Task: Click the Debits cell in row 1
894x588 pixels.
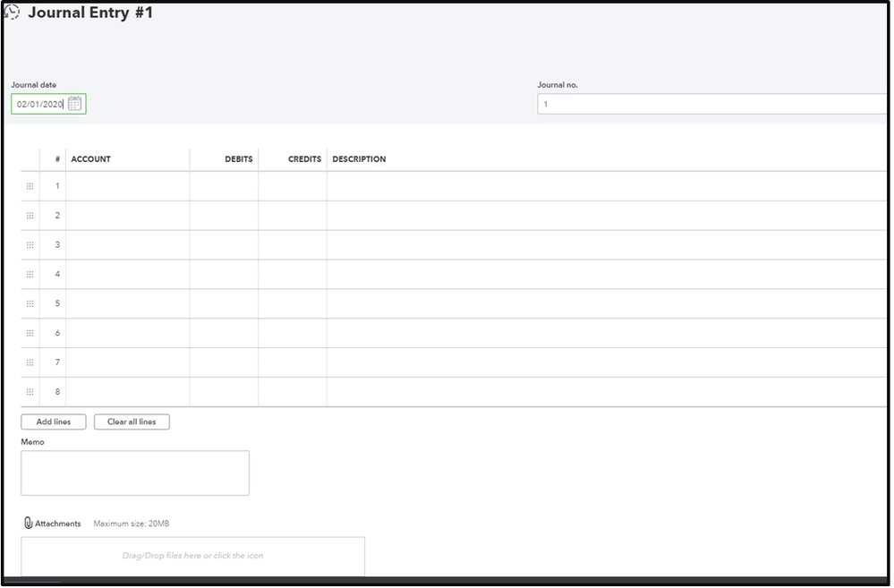Action: [224, 186]
